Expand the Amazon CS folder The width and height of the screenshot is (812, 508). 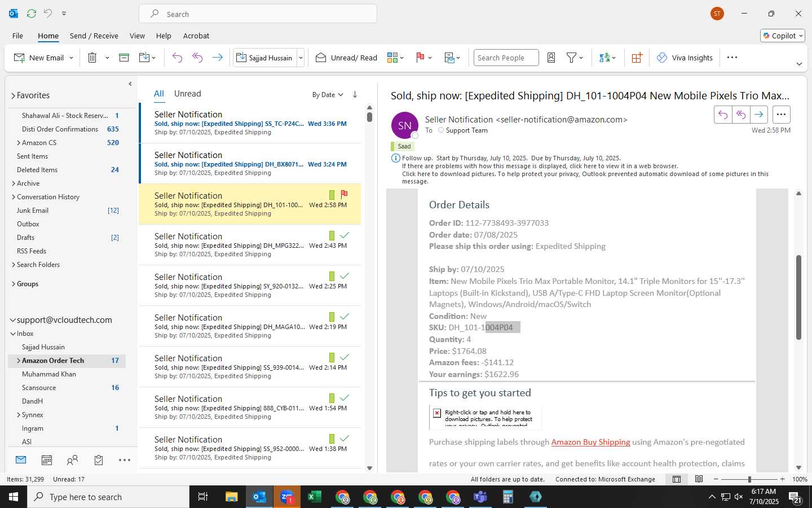[x=19, y=143]
